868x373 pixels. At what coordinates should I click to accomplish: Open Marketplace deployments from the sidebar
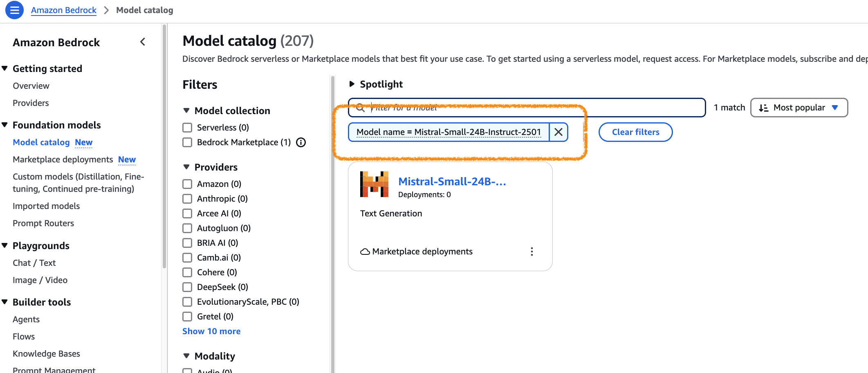coord(63,159)
